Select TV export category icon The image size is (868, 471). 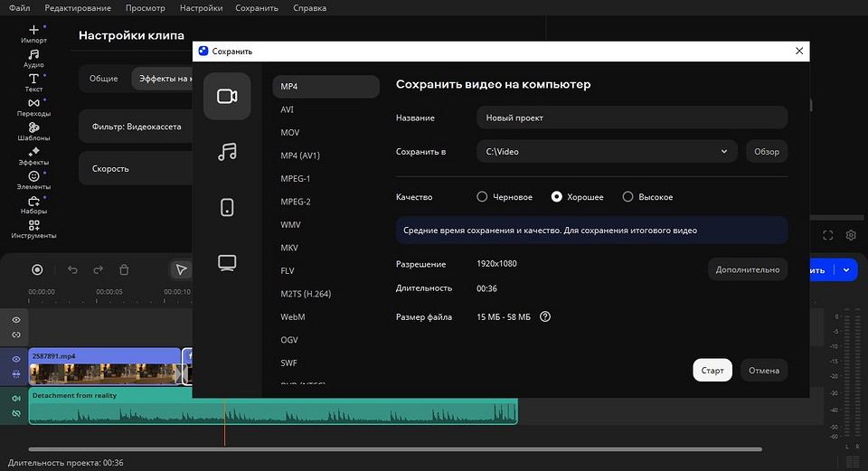227,262
